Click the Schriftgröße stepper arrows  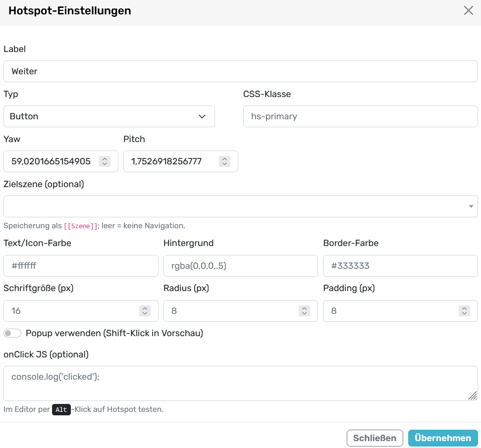tap(145, 311)
